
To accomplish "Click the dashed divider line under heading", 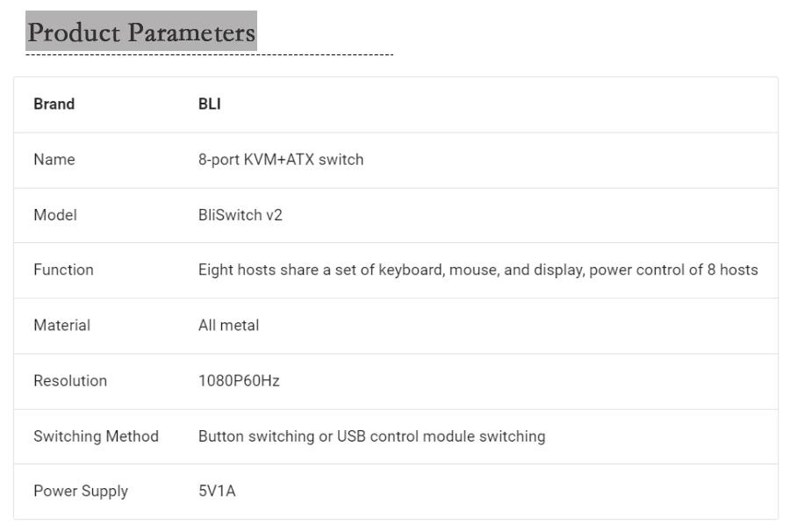I will click(x=209, y=55).
